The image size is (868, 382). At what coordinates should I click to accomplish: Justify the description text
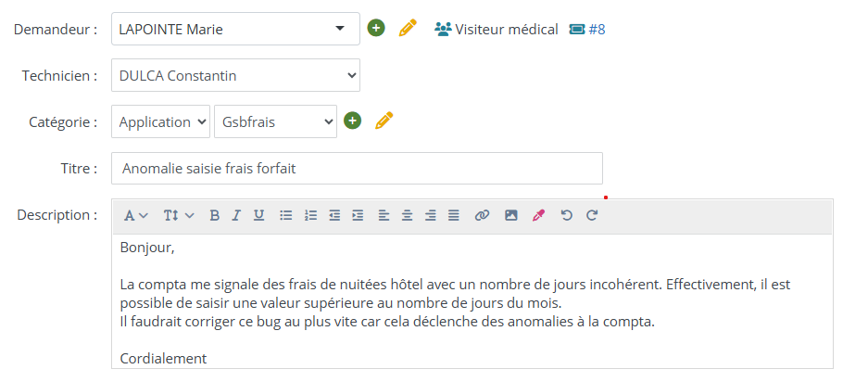click(454, 215)
